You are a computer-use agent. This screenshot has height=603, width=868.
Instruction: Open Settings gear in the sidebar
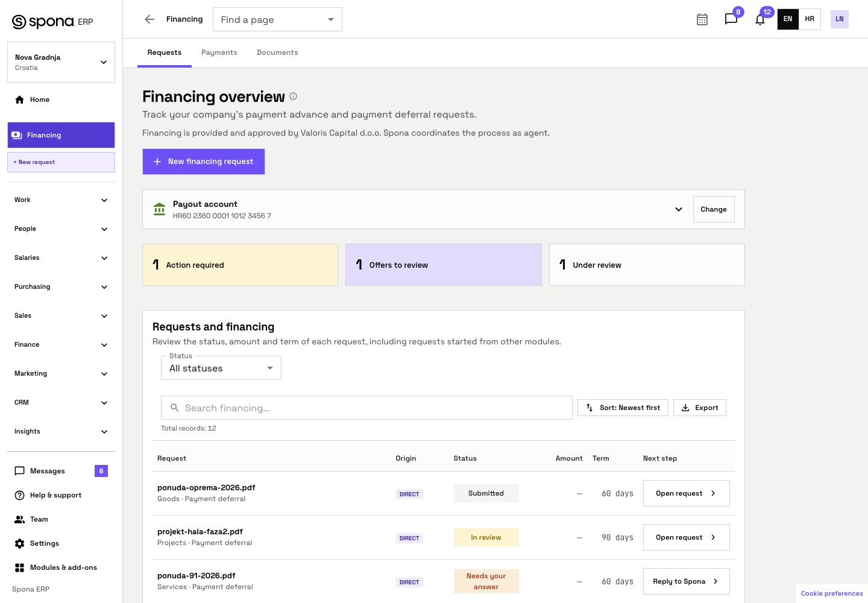61,543
